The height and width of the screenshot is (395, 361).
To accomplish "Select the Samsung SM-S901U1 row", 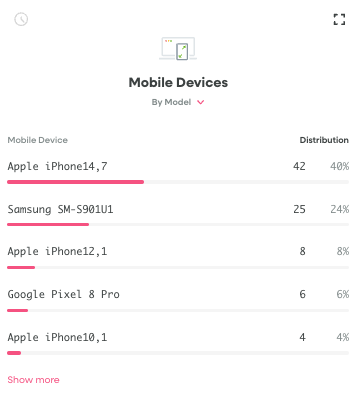I will tap(178, 214).
